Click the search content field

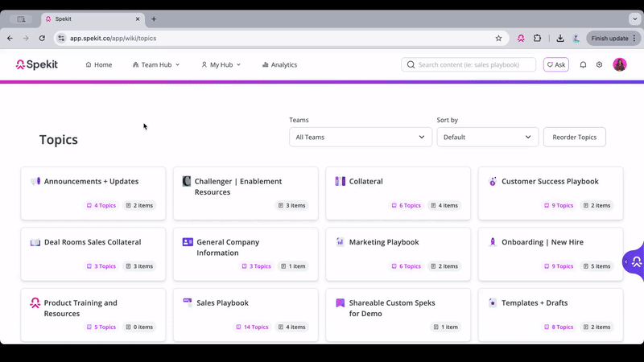[x=475, y=64]
